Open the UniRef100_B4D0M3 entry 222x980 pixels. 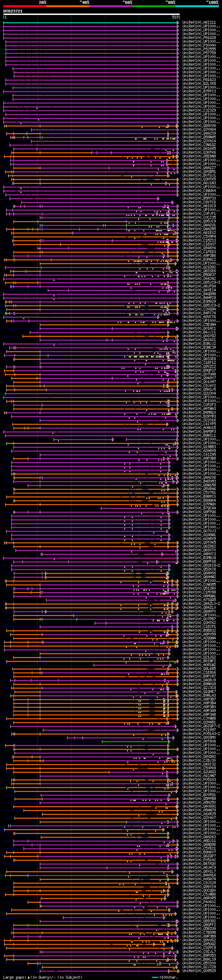(x=199, y=481)
